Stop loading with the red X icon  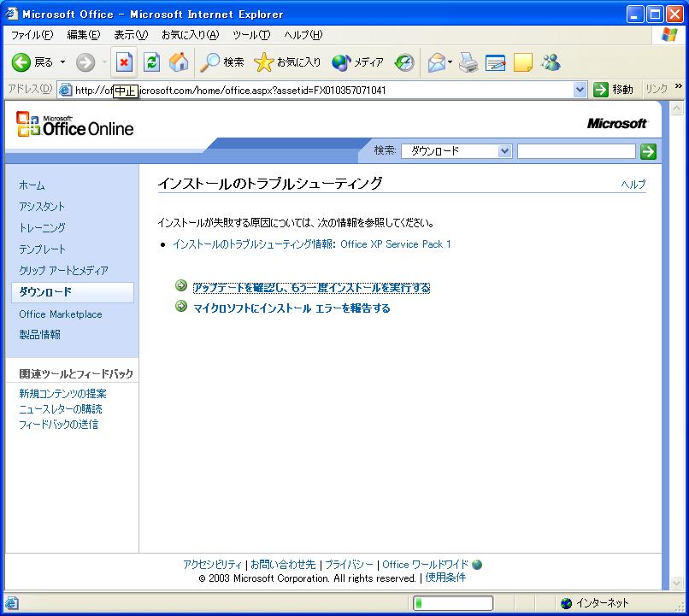pos(124,62)
